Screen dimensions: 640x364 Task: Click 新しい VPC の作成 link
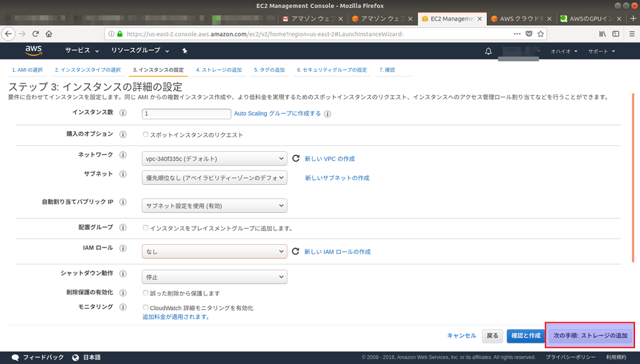click(x=330, y=159)
